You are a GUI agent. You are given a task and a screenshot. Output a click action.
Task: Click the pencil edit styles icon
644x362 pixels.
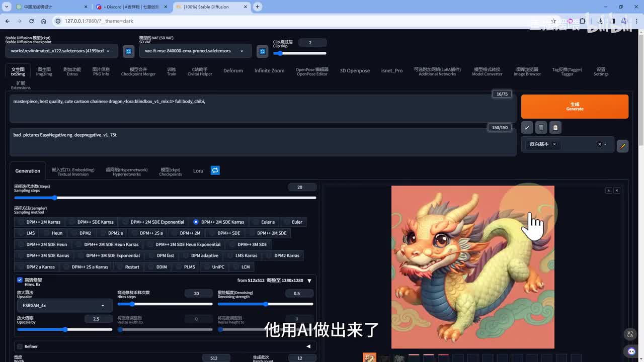622,146
